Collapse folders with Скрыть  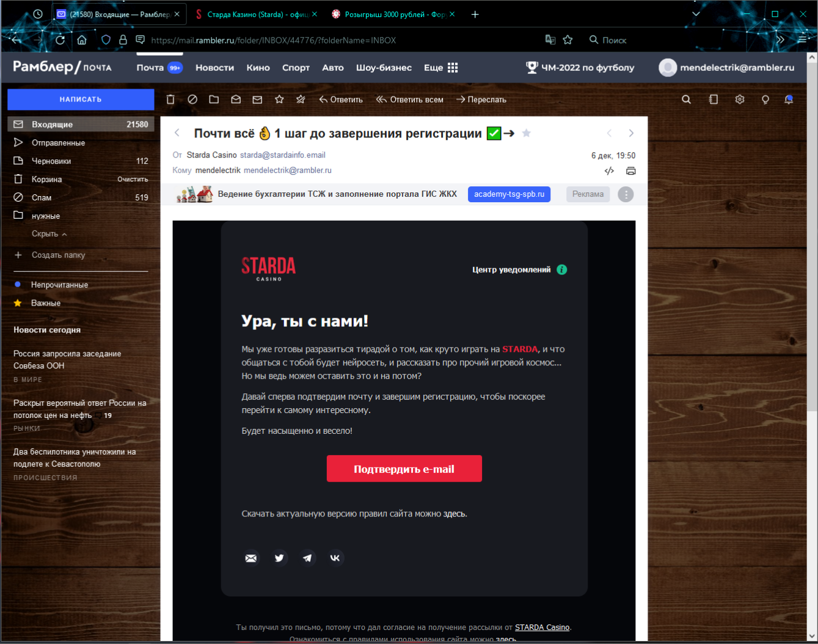pos(49,234)
